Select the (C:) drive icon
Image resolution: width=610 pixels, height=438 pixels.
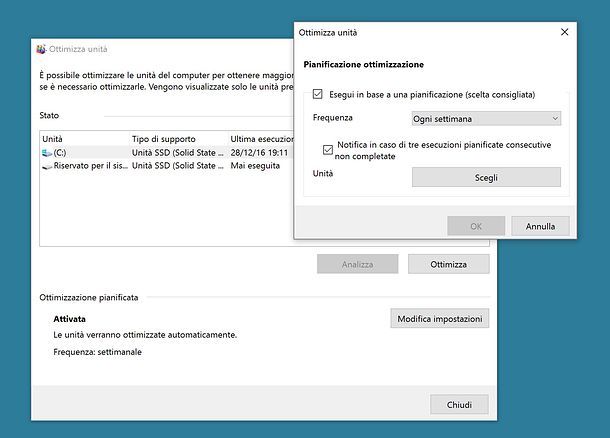[x=47, y=153]
